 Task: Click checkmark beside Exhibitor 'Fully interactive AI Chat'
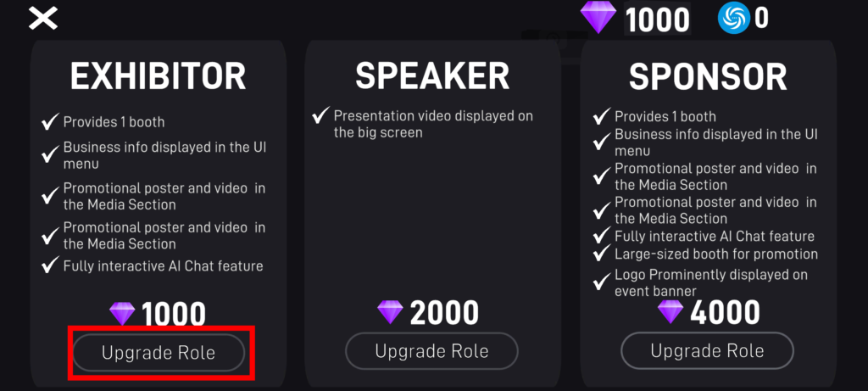pyautogui.click(x=50, y=265)
